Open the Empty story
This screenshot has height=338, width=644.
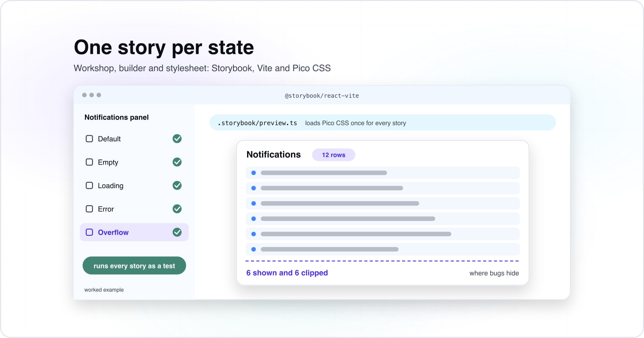coord(108,162)
